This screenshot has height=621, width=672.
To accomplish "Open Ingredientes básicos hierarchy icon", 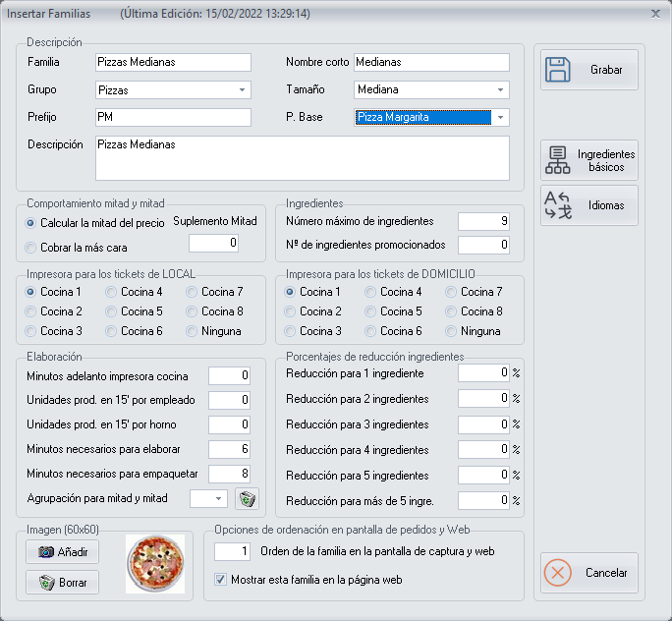I will pos(557,161).
